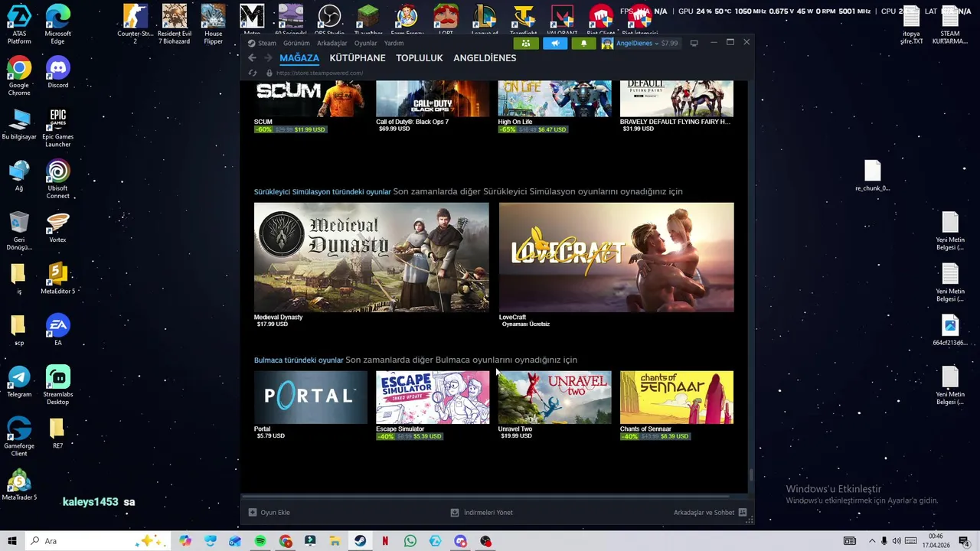
Task: Open the Escape Simulator thumbnail
Action: pyautogui.click(x=433, y=397)
